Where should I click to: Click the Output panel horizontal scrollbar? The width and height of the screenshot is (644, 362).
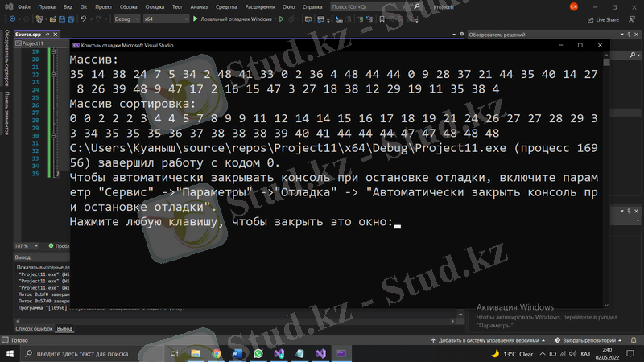point(234,321)
